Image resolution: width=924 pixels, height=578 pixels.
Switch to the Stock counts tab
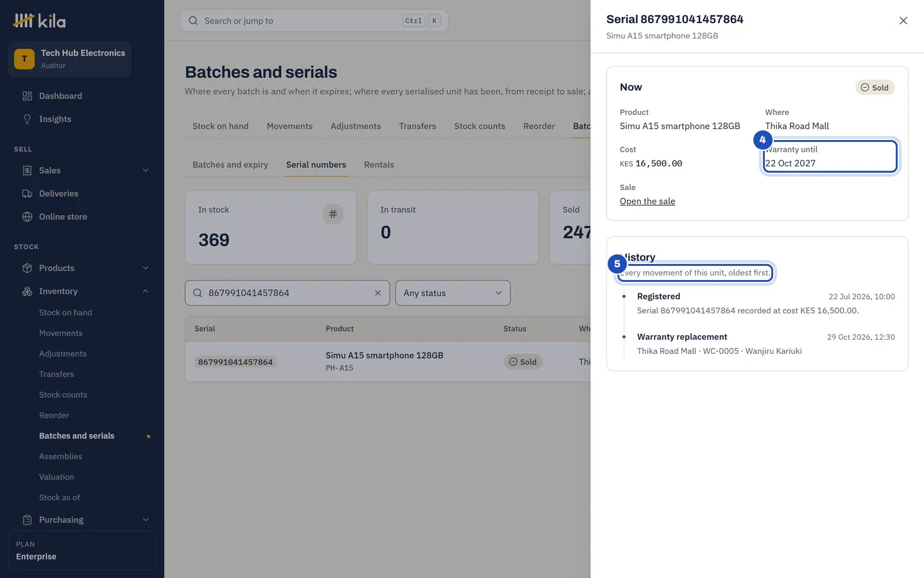(x=479, y=126)
